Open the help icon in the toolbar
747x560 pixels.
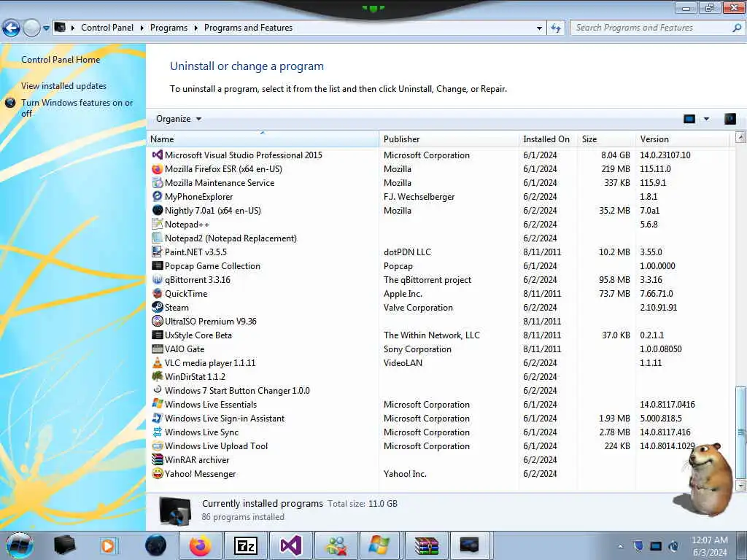pyautogui.click(x=729, y=119)
